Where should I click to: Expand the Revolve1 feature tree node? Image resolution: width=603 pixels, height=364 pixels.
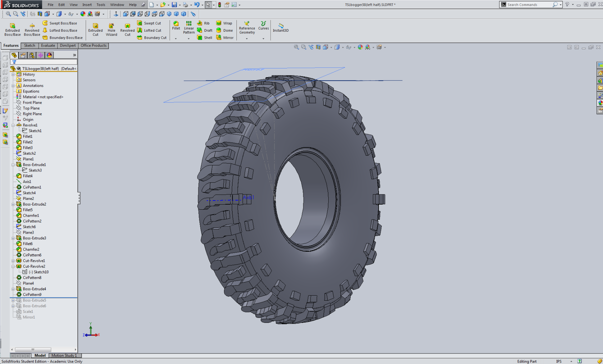click(13, 125)
